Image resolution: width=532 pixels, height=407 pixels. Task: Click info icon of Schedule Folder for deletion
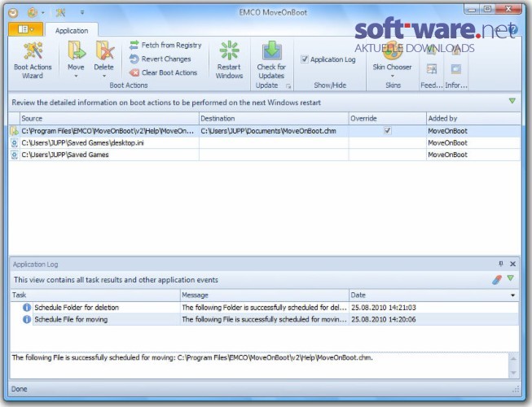[x=26, y=308]
